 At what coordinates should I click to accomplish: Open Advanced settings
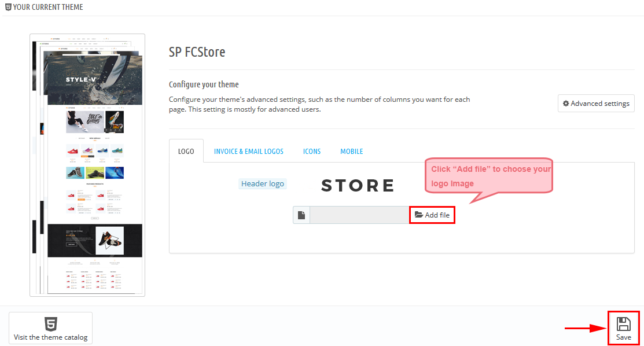pyautogui.click(x=596, y=104)
